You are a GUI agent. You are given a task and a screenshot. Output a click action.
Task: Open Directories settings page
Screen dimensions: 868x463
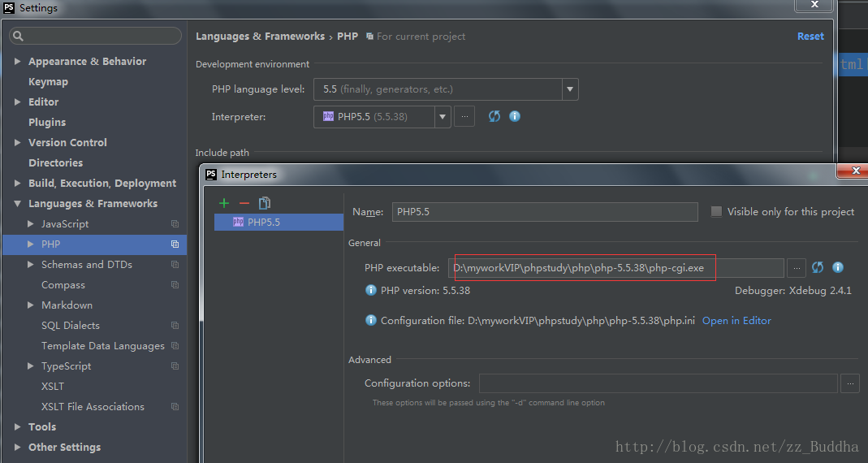point(55,162)
